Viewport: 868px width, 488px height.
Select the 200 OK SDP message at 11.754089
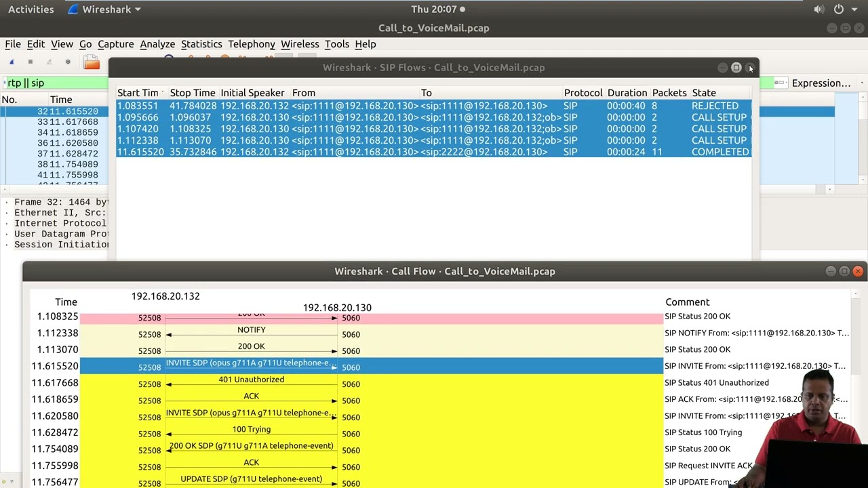251,449
